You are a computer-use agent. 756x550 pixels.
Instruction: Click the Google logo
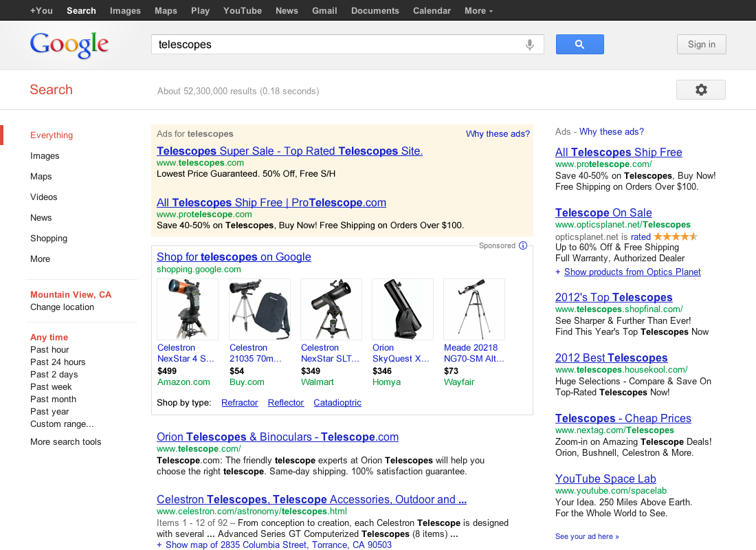click(x=69, y=45)
